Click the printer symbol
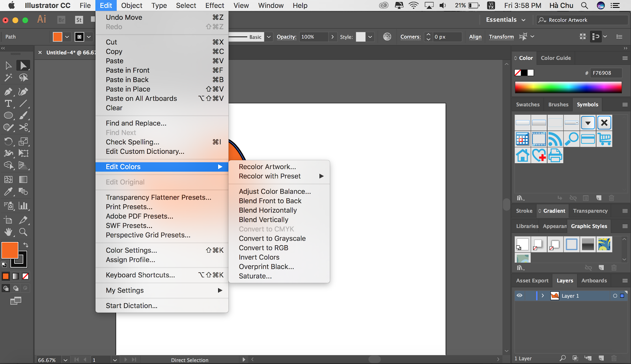631x364 pixels. (555, 155)
